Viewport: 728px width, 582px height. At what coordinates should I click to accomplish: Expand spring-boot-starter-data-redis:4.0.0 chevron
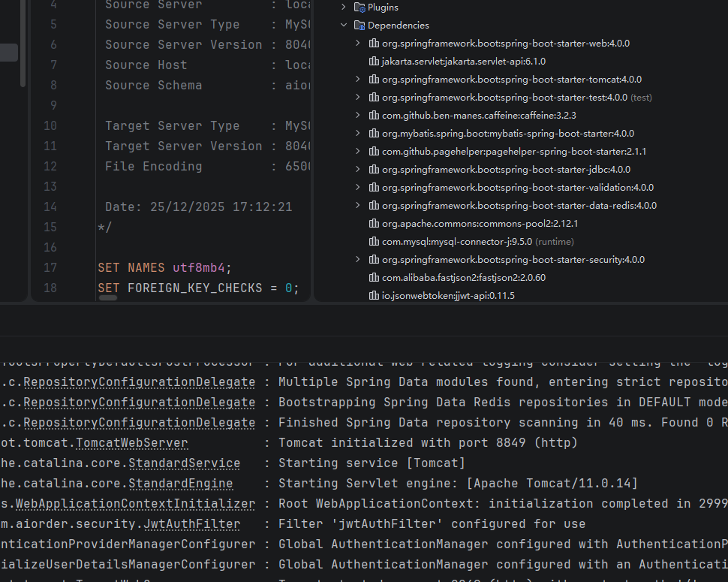(x=357, y=205)
